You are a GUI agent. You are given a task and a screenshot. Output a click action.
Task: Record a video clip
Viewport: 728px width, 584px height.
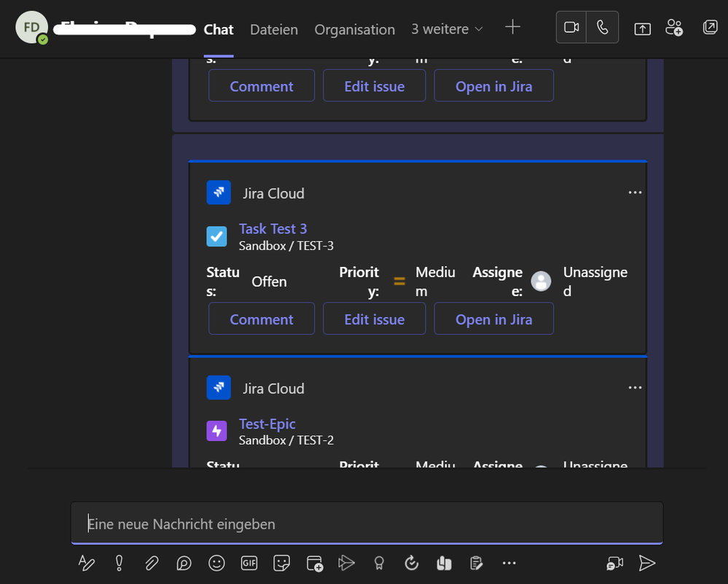(615, 563)
